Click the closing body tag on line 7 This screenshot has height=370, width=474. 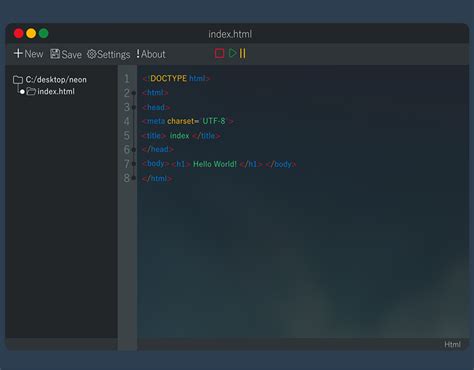click(x=281, y=164)
